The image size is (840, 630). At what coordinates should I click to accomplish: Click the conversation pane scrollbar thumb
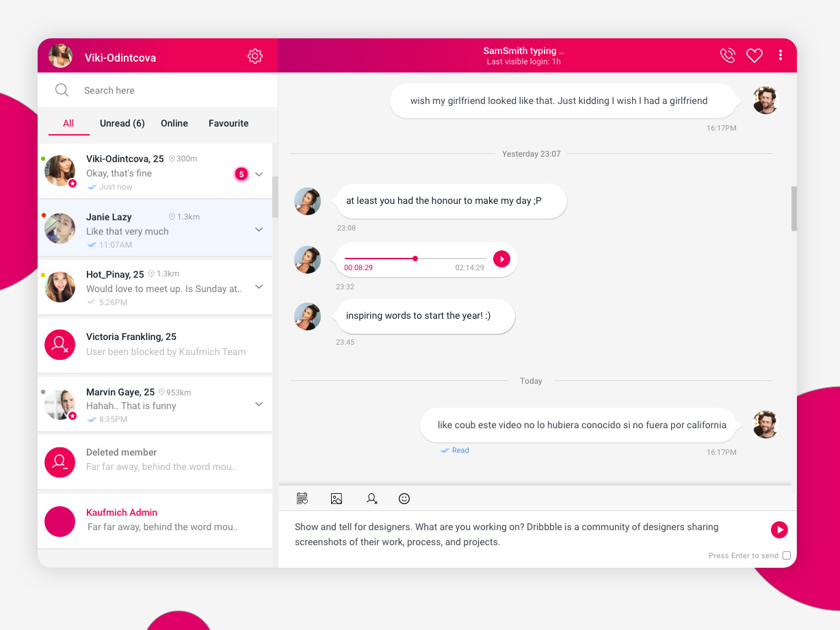794,209
